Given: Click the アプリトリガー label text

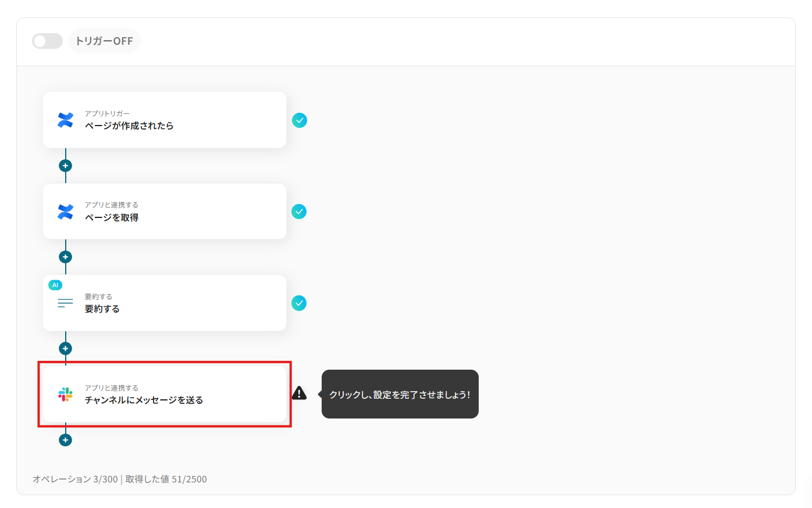Looking at the screenshot, I should pos(108,113).
